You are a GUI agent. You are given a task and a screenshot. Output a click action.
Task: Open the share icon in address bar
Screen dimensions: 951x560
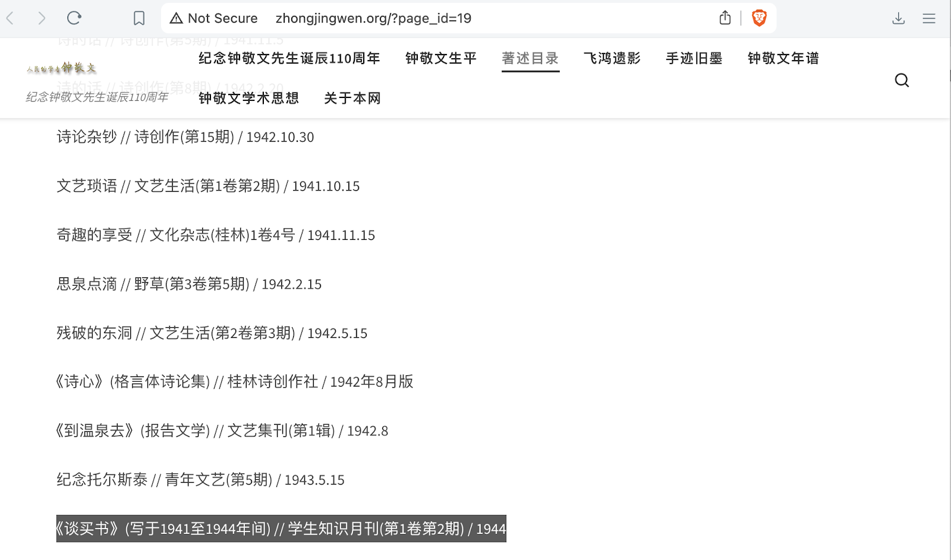[x=725, y=18]
